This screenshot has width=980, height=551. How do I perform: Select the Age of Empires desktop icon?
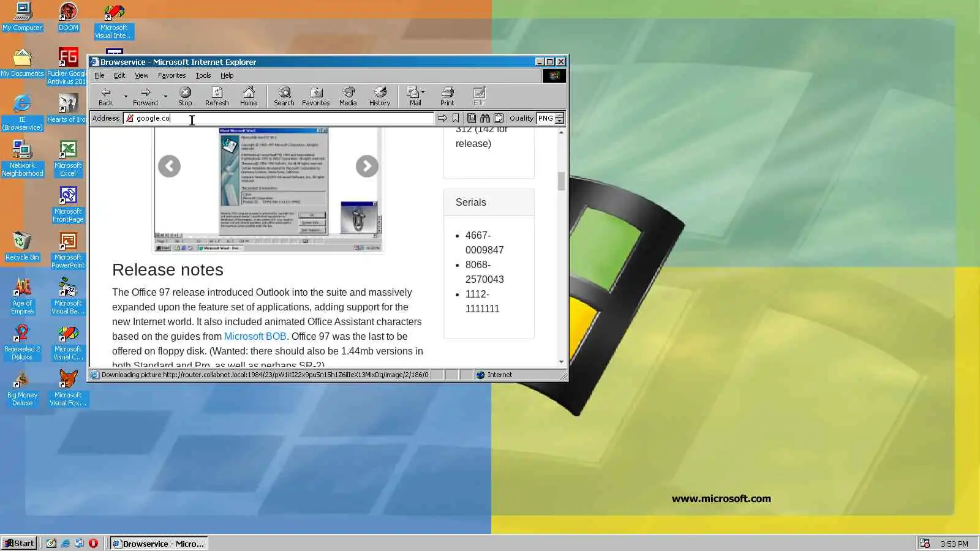(x=22, y=296)
